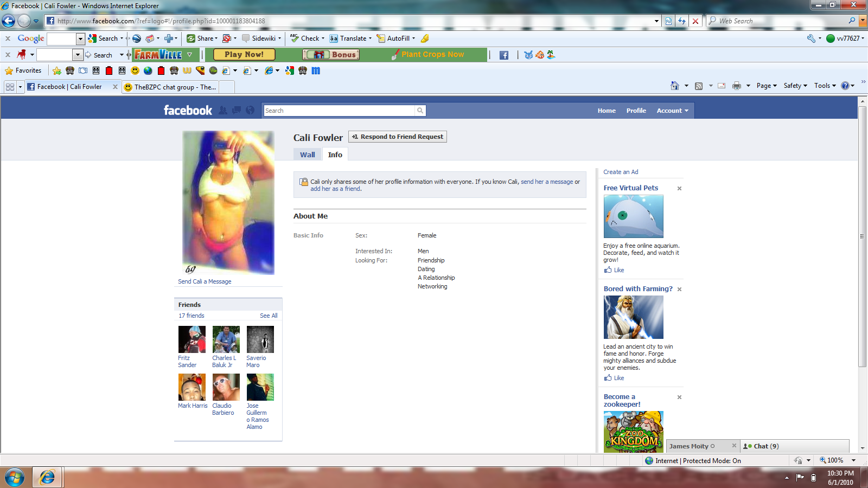Open the FarmVille toolbar dropdown arrow
Screen dimensions: 868x488
189,55
